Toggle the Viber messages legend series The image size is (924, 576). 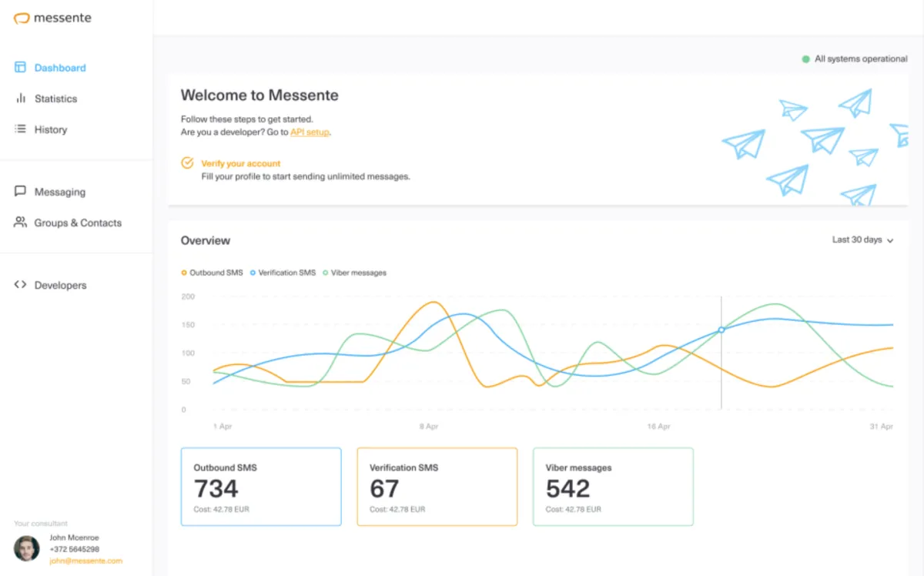354,273
